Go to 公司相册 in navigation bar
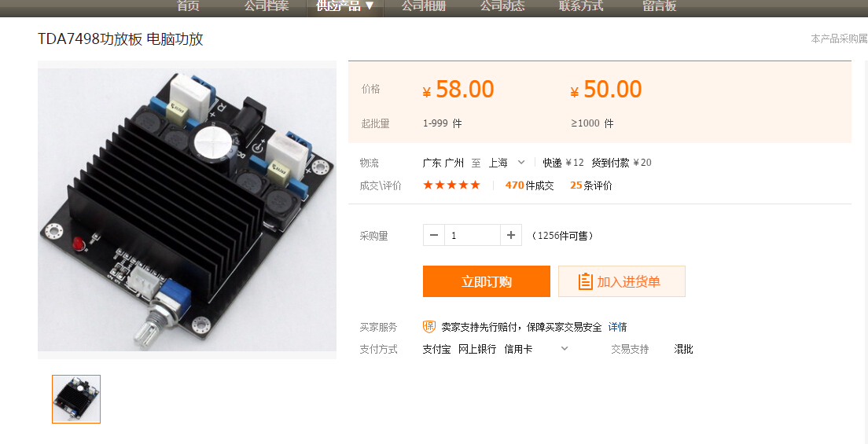Image resolution: width=868 pixels, height=444 pixels. pyautogui.click(x=424, y=6)
